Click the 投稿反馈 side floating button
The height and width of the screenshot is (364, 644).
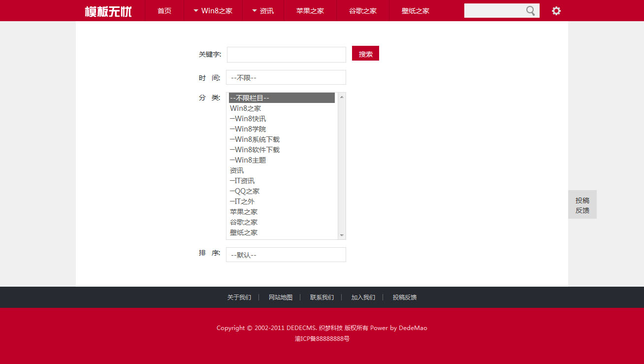pyautogui.click(x=582, y=205)
